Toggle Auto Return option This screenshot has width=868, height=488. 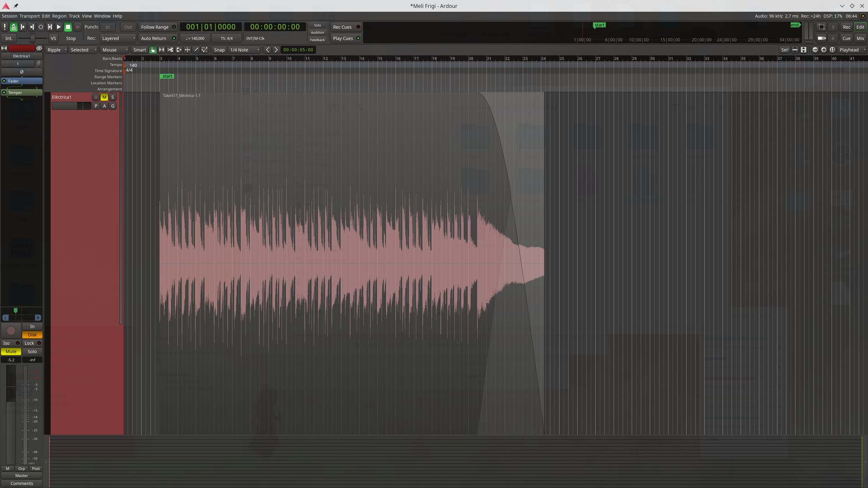pos(154,38)
